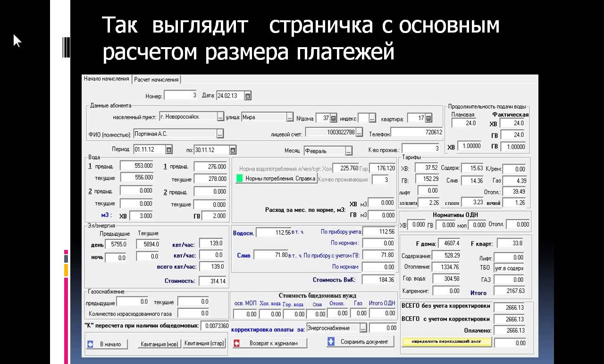Click день Текущие field 5894.0
Image resolution: width=604 pixels, height=364 pixels.
(149, 244)
